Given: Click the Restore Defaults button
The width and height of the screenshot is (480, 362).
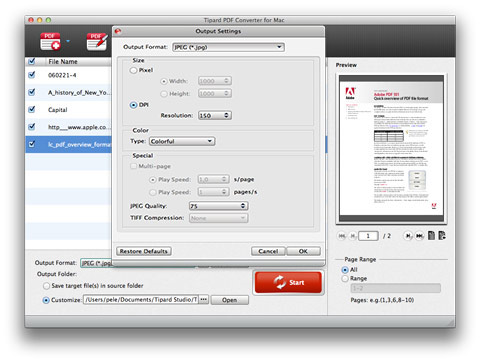Looking at the screenshot, I should click(x=144, y=251).
